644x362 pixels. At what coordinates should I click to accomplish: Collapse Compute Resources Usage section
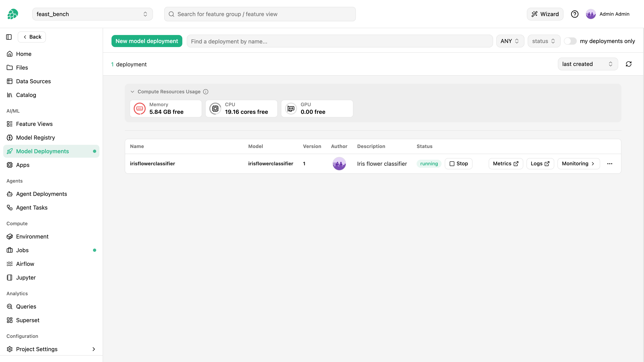tap(132, 92)
